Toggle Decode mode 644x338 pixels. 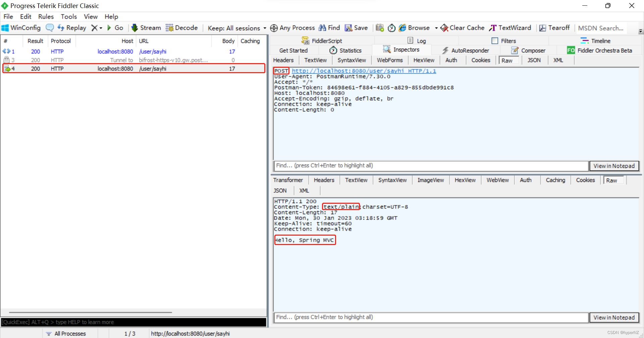coord(181,28)
